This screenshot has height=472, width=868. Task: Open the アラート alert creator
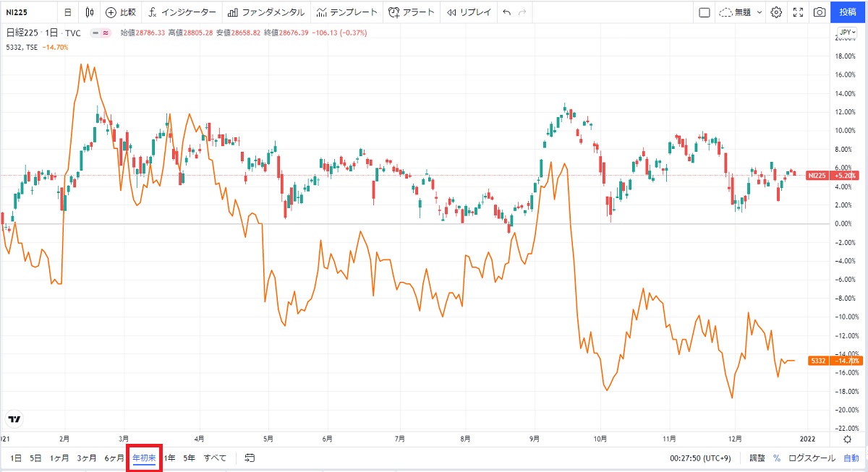pos(411,12)
